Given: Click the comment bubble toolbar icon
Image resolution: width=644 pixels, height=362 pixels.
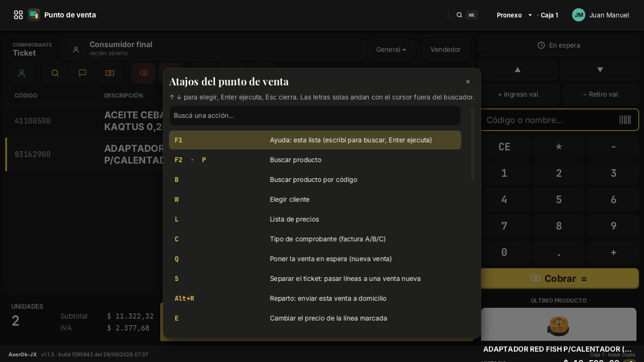Looking at the screenshot, I should 83,73.
